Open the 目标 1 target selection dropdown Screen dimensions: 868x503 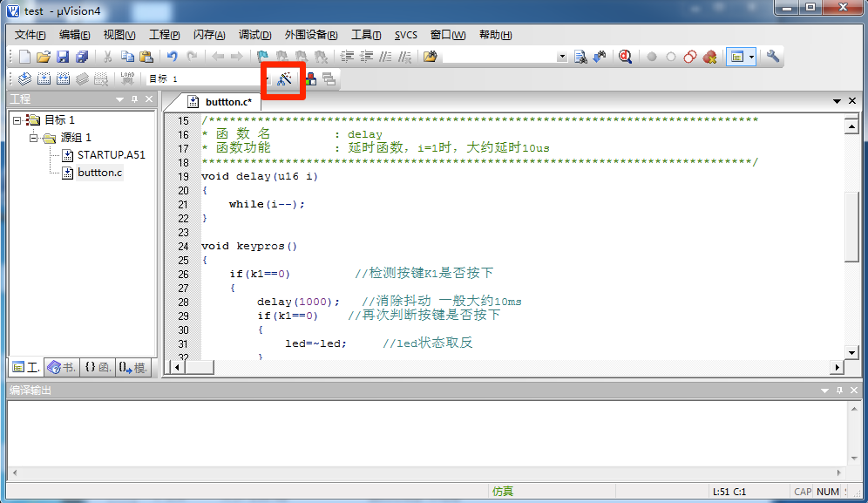266,78
